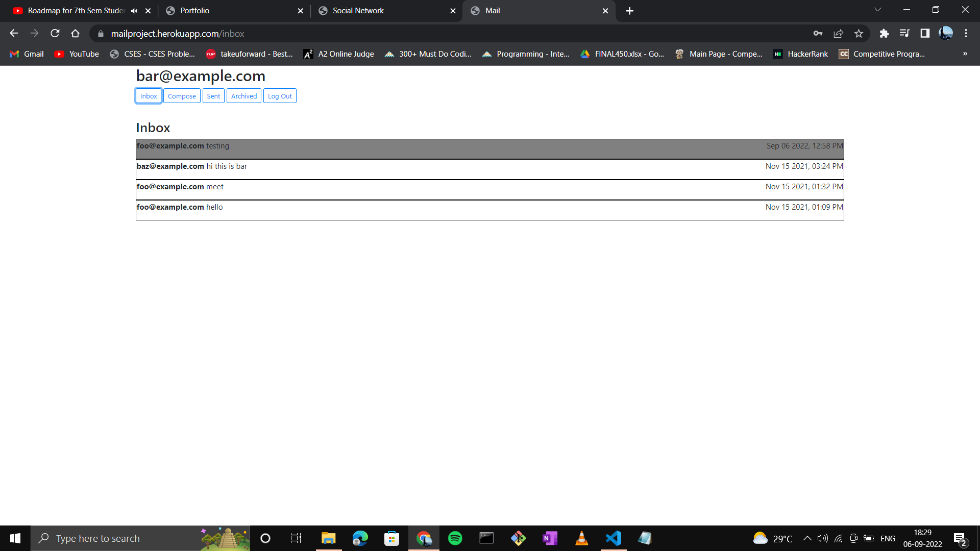Open the Chrome extensions puzzle icon
The width and height of the screenshot is (980, 551).
pos(885,33)
